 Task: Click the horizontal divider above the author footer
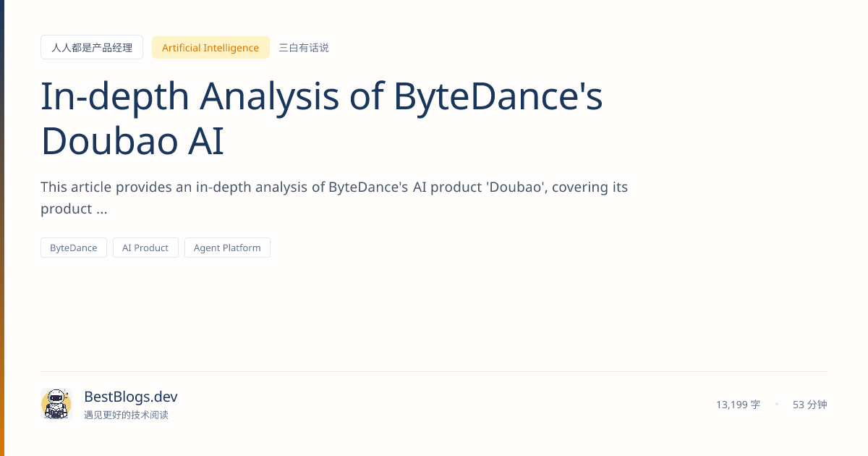coord(434,371)
